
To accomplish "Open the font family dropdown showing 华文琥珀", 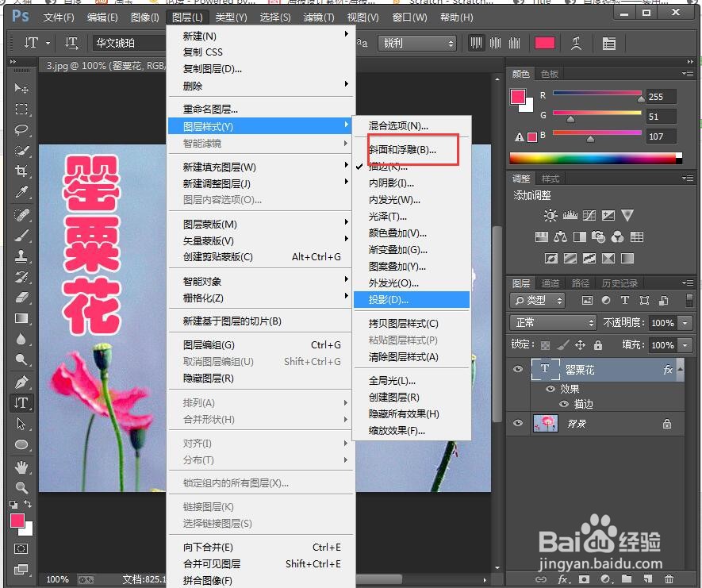I will point(129,44).
